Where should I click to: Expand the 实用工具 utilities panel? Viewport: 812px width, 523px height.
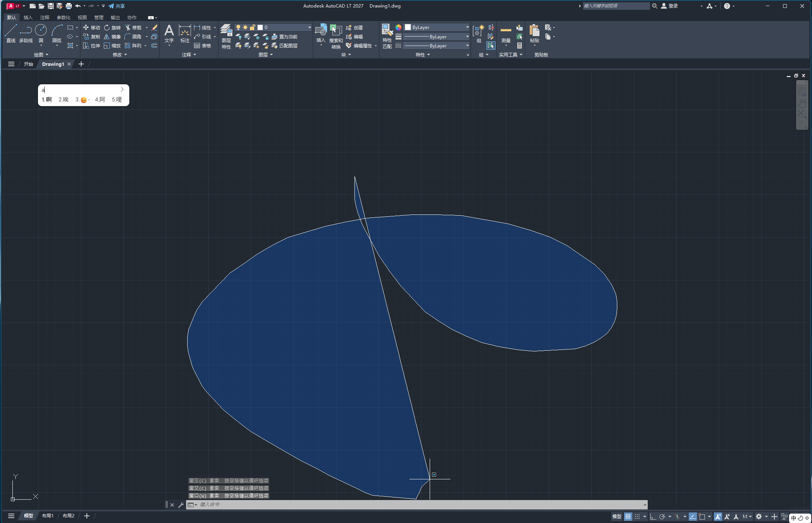coord(511,55)
